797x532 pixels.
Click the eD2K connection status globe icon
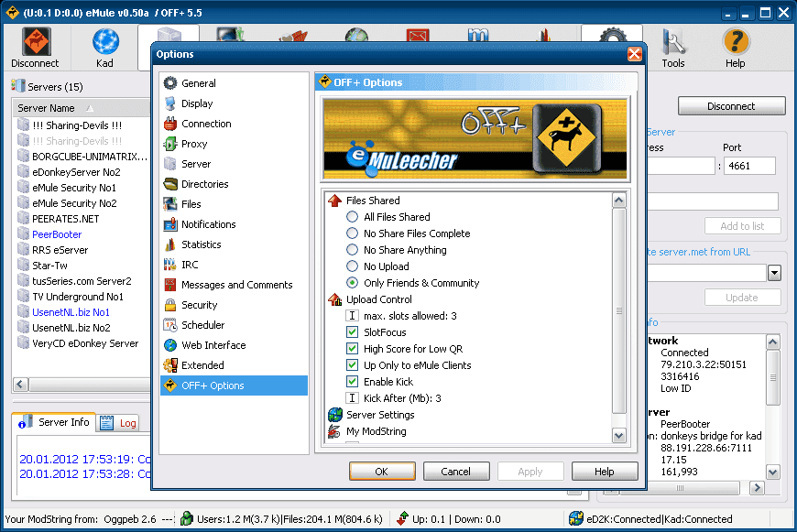[x=576, y=519]
